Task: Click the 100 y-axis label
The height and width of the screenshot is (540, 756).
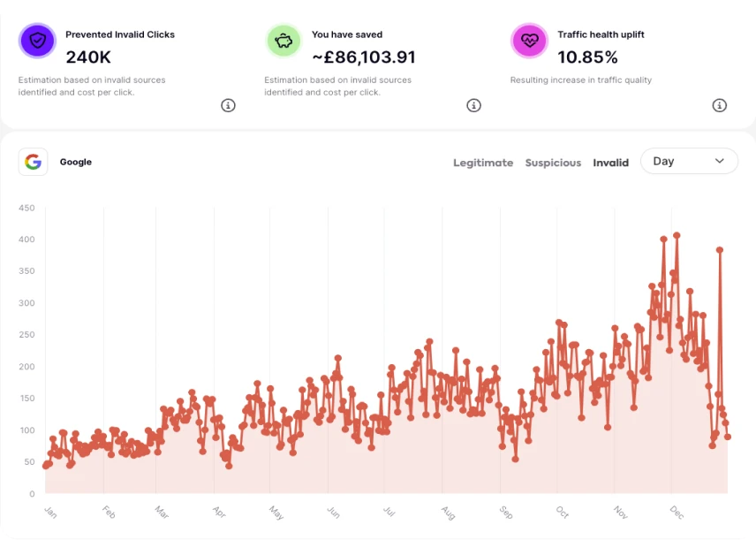Action: (27, 430)
